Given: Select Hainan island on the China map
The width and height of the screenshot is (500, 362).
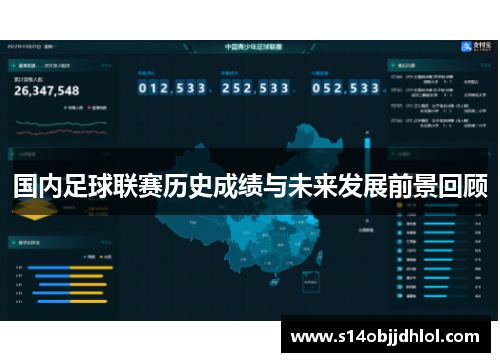Looking at the screenshot, I should point(274,282).
